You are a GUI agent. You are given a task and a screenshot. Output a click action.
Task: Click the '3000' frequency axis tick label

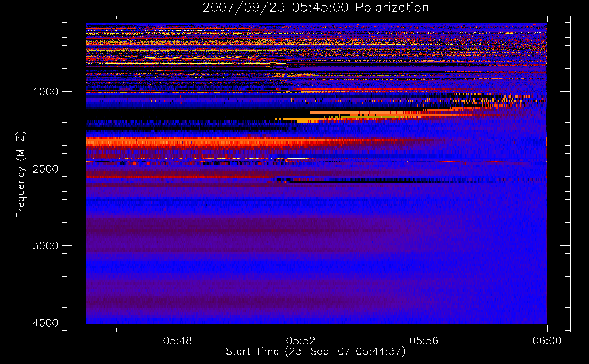[46, 246]
